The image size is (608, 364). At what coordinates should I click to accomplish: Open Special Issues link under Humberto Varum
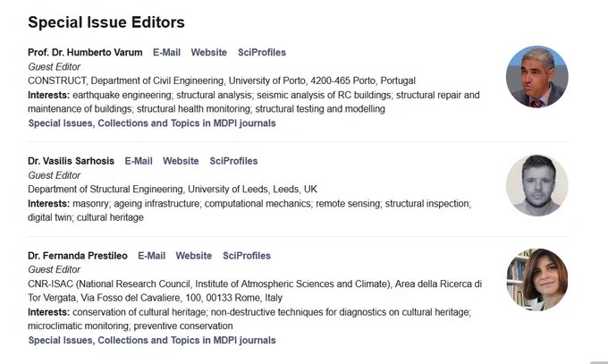[152, 123]
